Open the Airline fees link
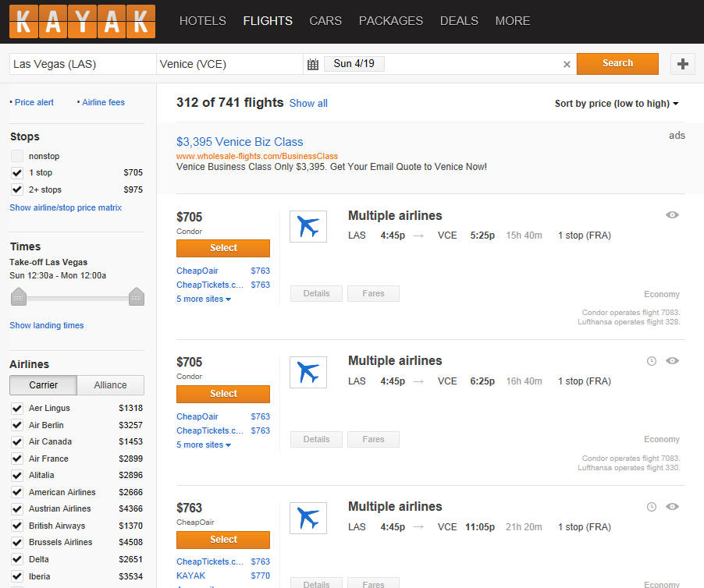 coord(103,102)
